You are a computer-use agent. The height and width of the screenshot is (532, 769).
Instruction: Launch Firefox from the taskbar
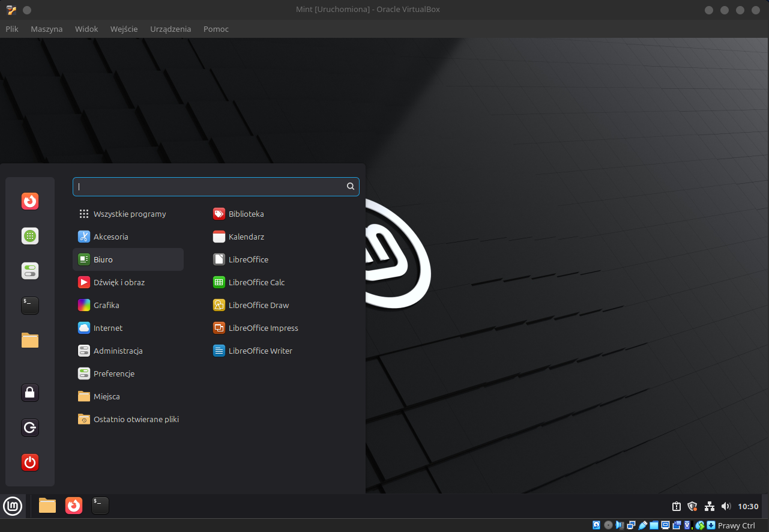click(x=74, y=506)
